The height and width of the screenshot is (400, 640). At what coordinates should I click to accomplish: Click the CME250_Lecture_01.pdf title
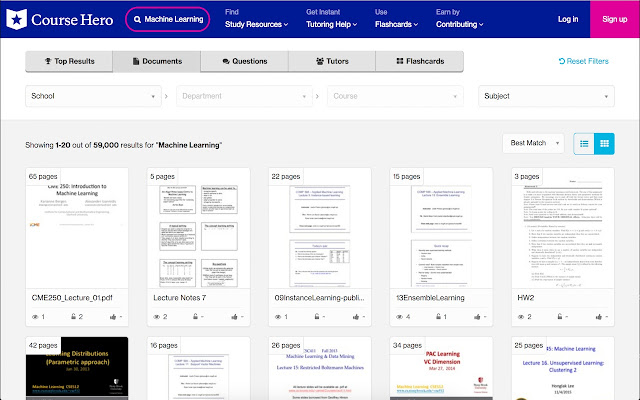point(72,298)
